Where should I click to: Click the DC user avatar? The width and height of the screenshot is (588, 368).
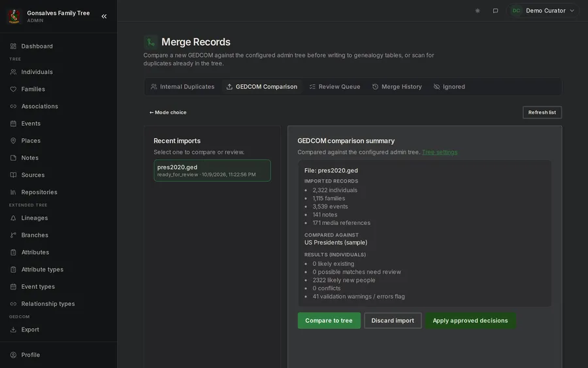tap(516, 10)
